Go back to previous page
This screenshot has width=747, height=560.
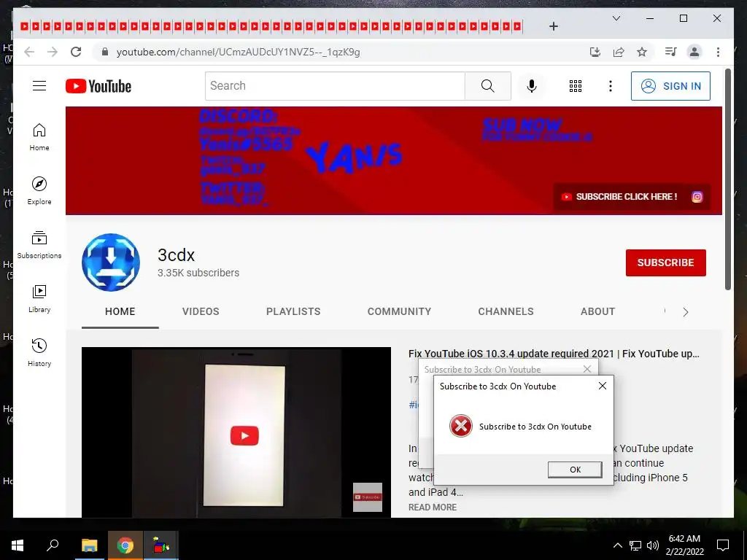[29, 52]
